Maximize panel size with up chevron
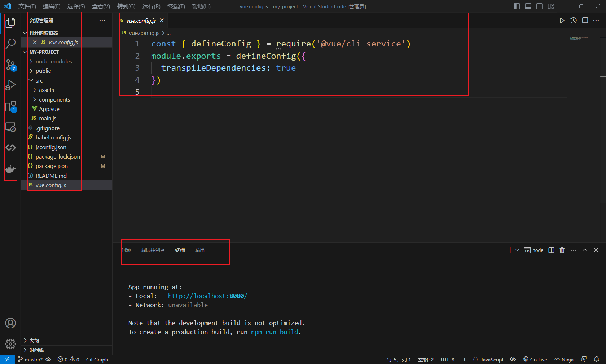 click(x=585, y=250)
